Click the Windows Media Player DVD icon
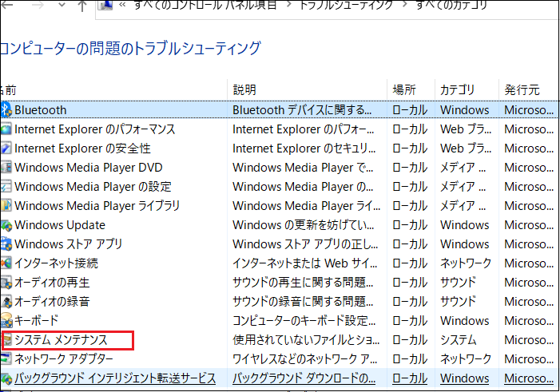560x392 pixels. coord(6,168)
